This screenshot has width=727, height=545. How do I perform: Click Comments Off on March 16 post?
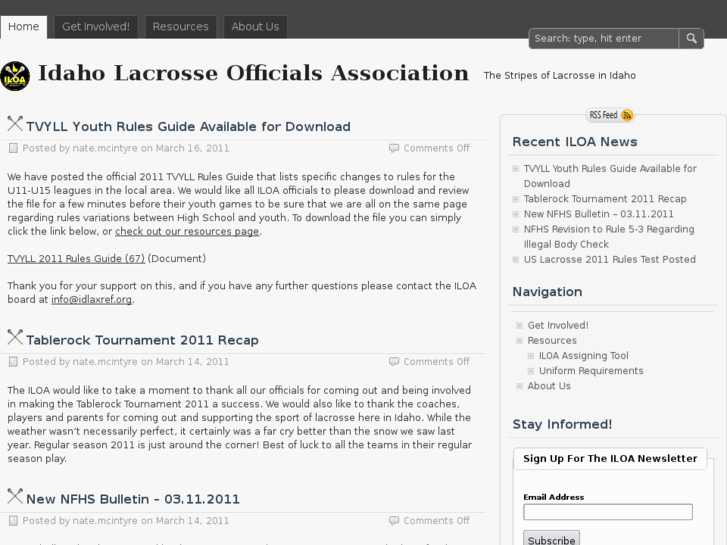point(436,148)
